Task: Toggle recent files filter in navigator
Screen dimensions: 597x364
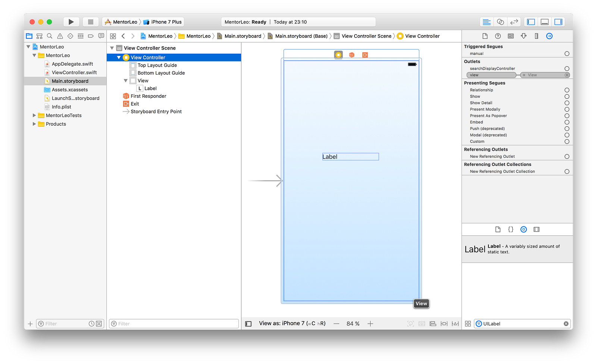Action: point(91,324)
